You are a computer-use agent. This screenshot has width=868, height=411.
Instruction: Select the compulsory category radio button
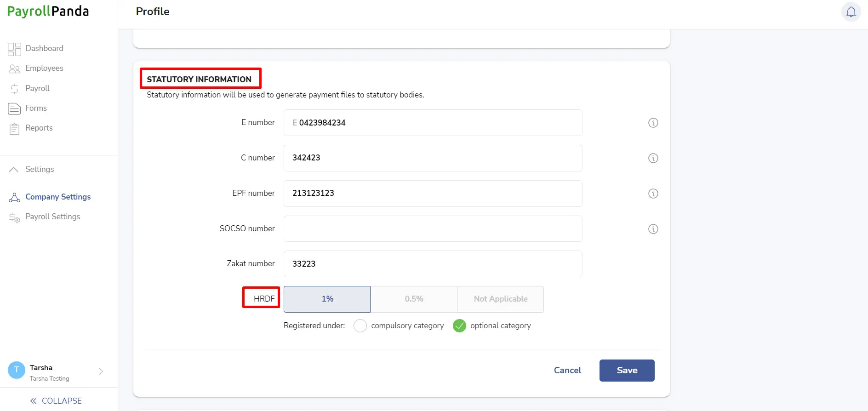tap(360, 325)
